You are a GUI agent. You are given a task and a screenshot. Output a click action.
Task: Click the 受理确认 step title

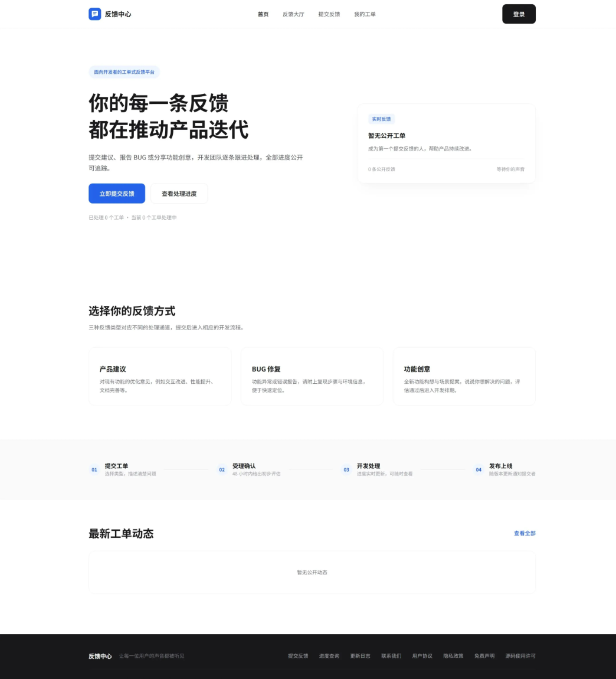(244, 466)
